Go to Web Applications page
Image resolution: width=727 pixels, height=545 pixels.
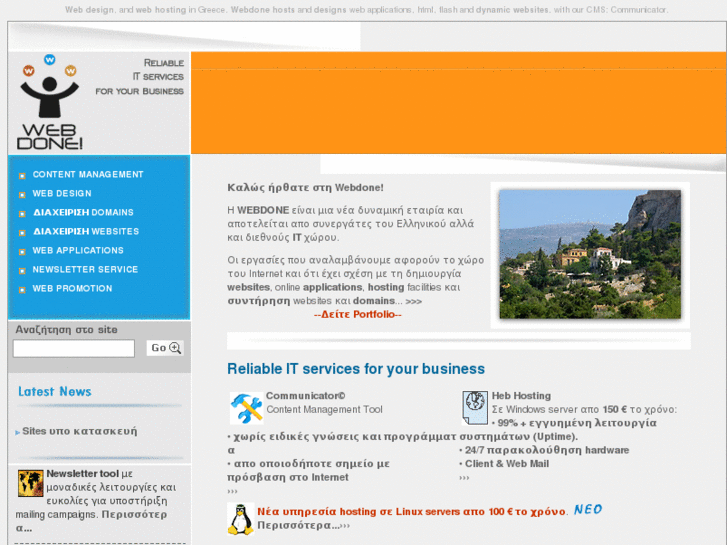tap(78, 250)
